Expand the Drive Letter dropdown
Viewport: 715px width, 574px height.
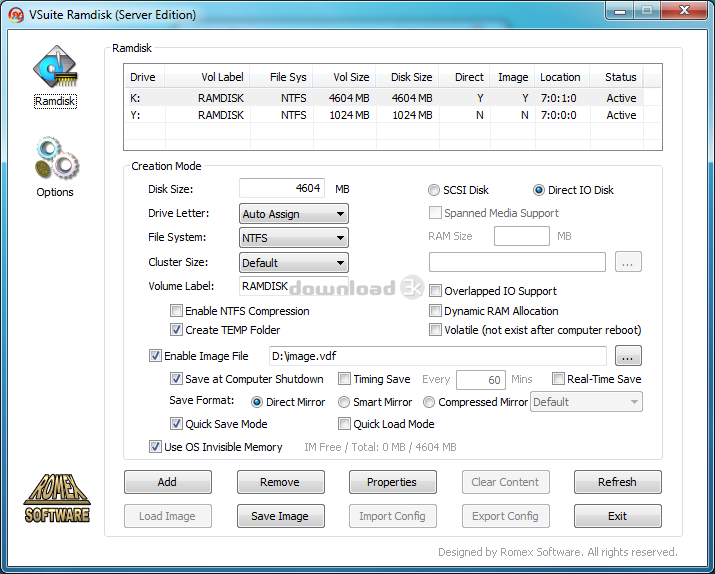[x=294, y=214]
